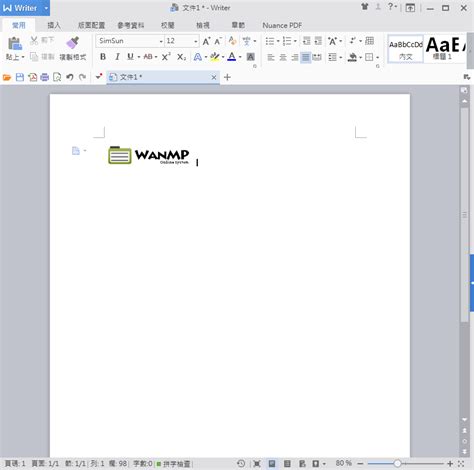Select the Format Painter brush
Image resolution: width=474 pixels, height=470 pixels.
tap(72, 43)
